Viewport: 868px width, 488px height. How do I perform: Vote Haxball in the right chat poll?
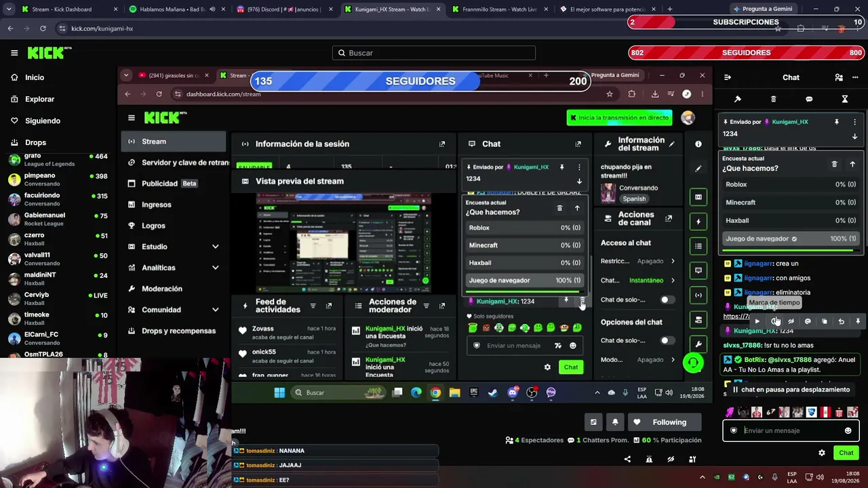(791, 220)
